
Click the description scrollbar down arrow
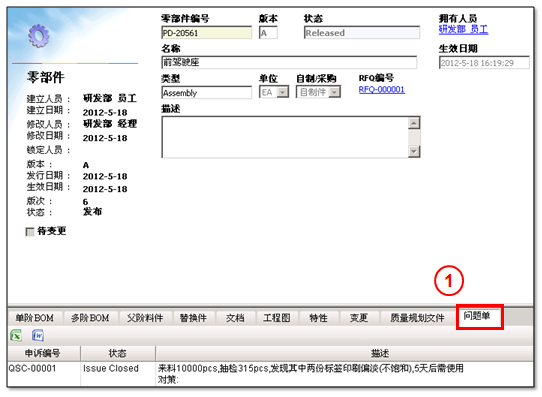tap(414, 151)
